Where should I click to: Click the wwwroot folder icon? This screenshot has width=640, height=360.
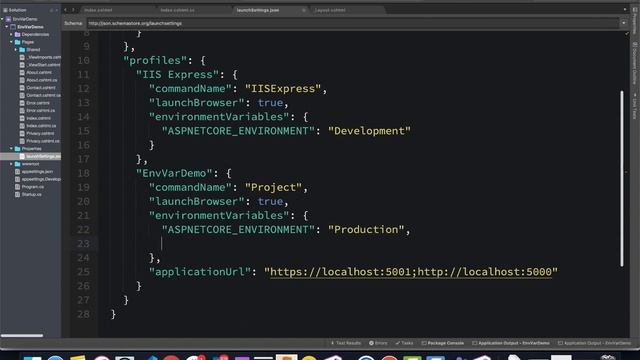[18, 164]
